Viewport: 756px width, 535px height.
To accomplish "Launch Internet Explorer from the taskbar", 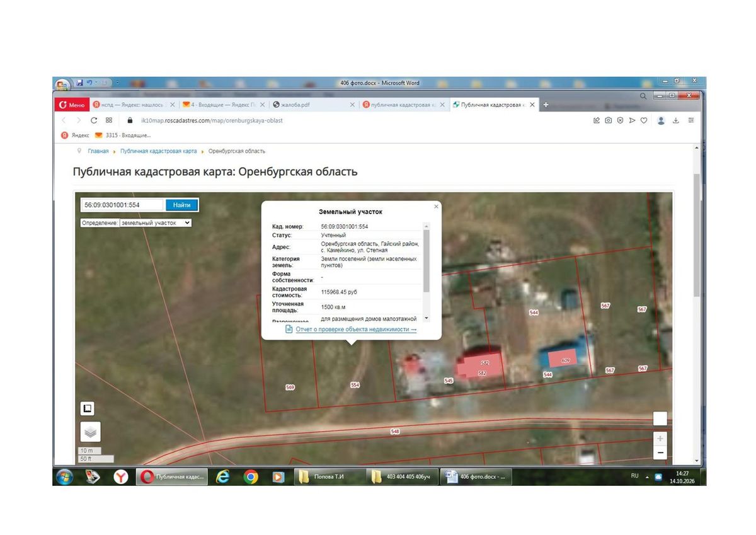I will click(222, 477).
